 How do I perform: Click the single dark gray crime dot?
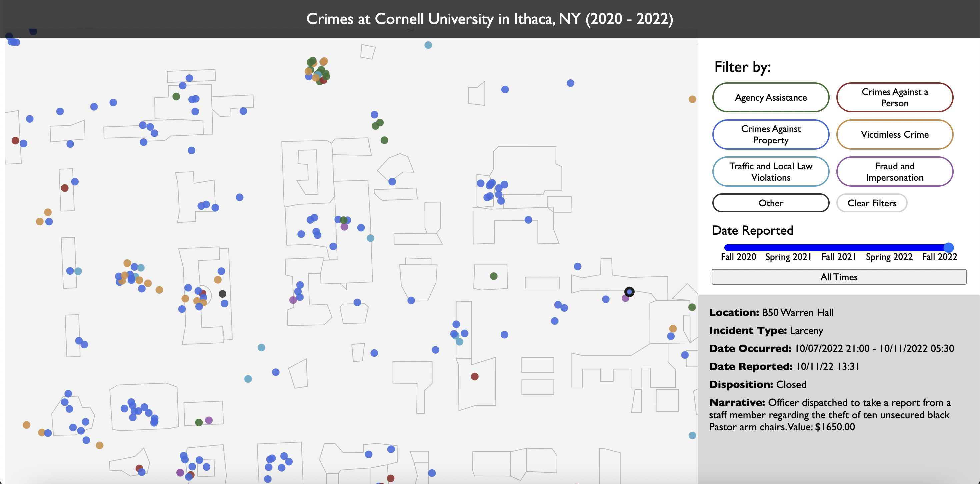pos(222,294)
